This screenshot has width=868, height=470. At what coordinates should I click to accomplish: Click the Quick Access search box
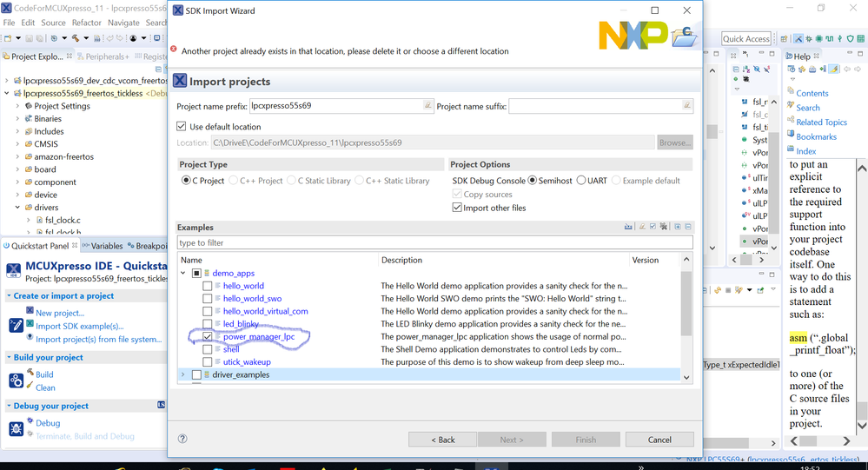(746, 39)
